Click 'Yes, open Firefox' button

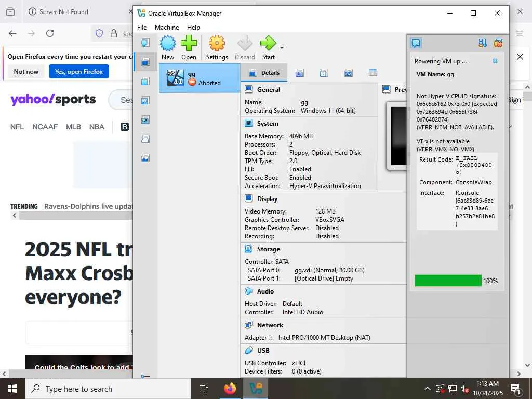tap(79, 72)
